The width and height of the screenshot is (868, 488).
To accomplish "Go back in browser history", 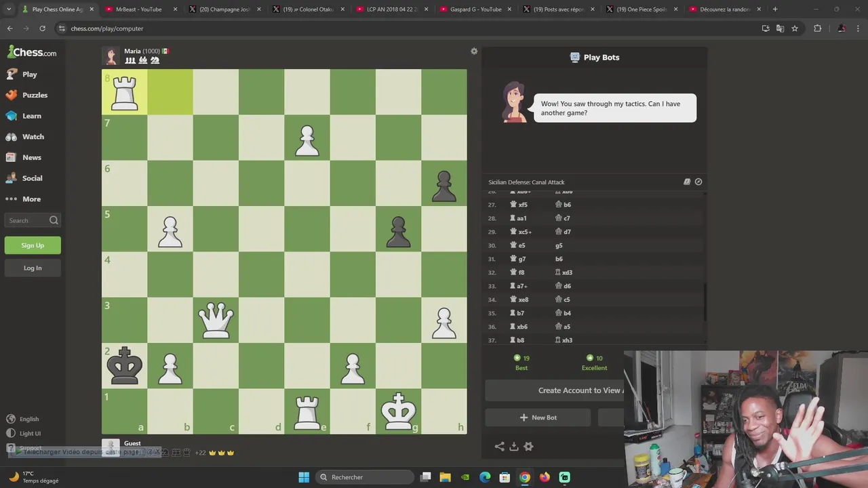I will pyautogui.click(x=9, y=28).
